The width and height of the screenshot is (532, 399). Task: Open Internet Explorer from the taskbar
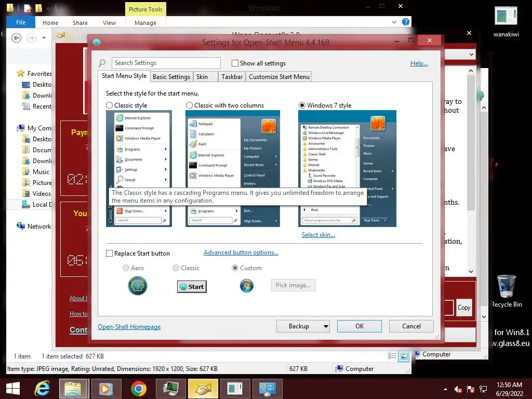pos(42,389)
